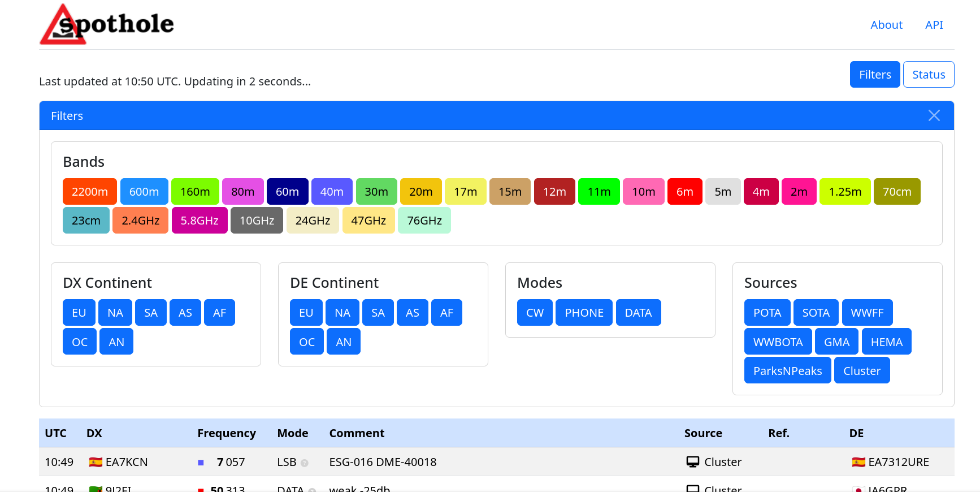Toggle the 40m band filter
980x492 pixels.
pyautogui.click(x=331, y=192)
